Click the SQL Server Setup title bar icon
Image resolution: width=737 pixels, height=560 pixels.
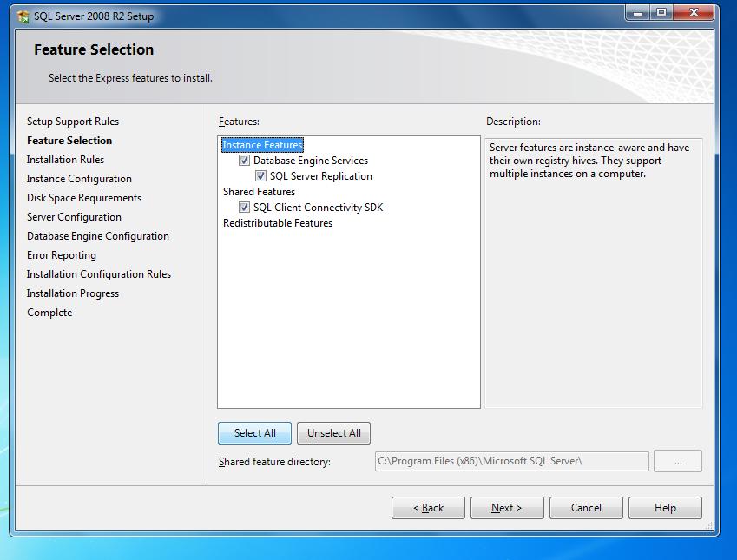[23, 16]
